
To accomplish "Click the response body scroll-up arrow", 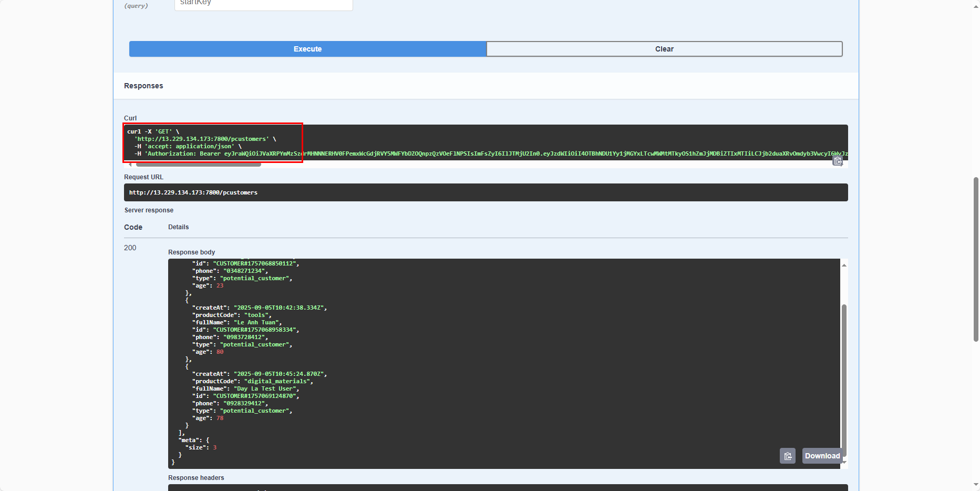I will [844, 265].
